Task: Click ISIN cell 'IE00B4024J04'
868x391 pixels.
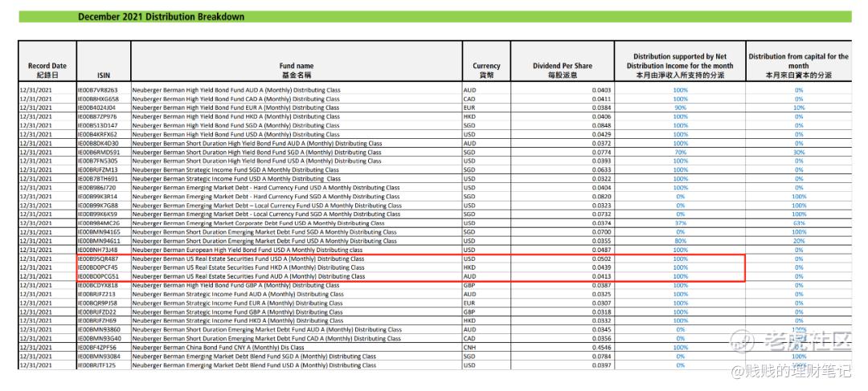Action: tap(97, 108)
